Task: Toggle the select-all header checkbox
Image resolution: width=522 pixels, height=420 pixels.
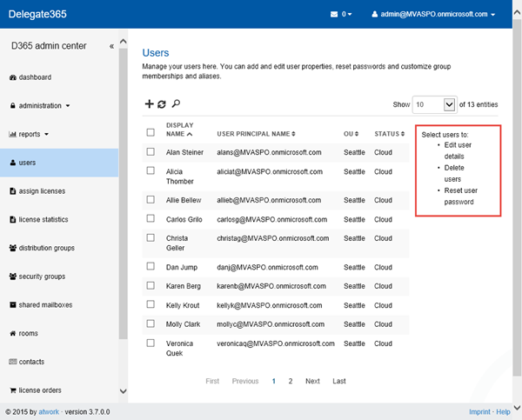Action: [x=151, y=133]
